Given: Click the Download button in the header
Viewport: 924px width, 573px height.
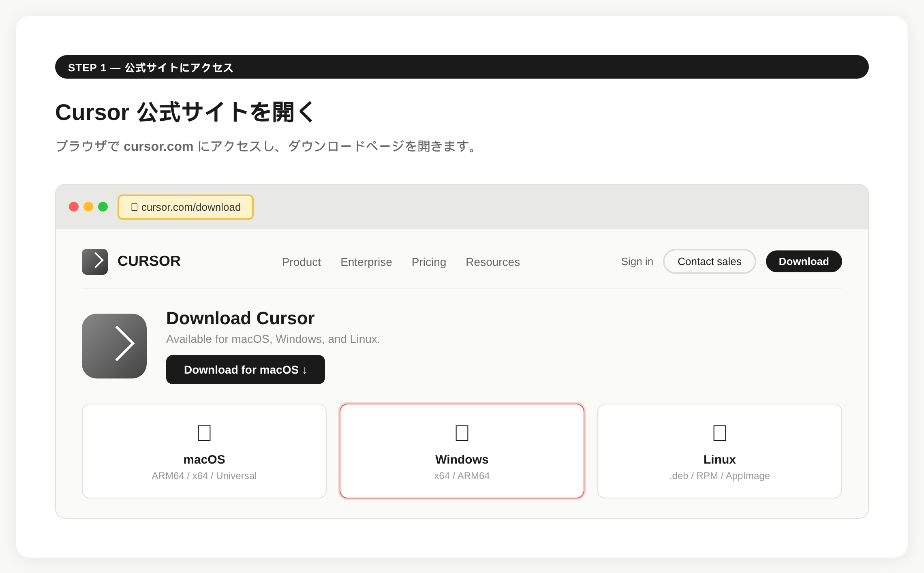Looking at the screenshot, I should pos(804,261).
